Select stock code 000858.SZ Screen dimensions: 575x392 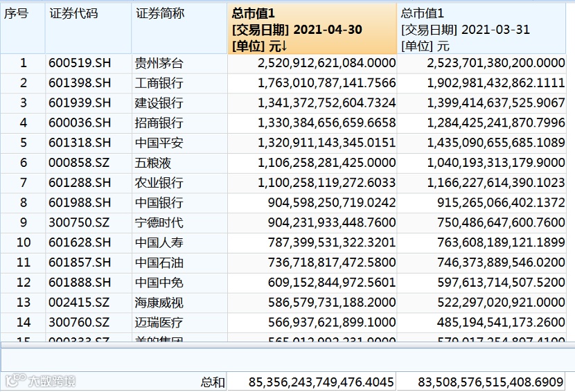point(79,163)
